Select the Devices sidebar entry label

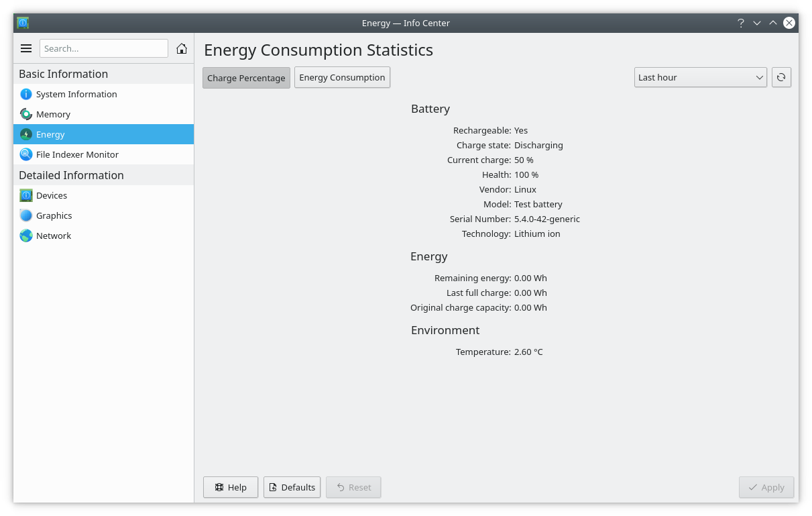(x=52, y=195)
